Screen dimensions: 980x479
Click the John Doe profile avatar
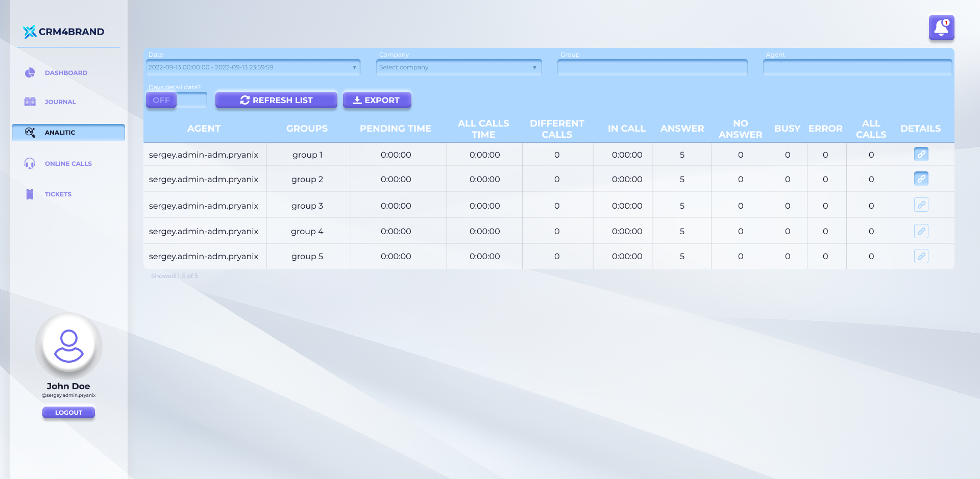click(68, 346)
